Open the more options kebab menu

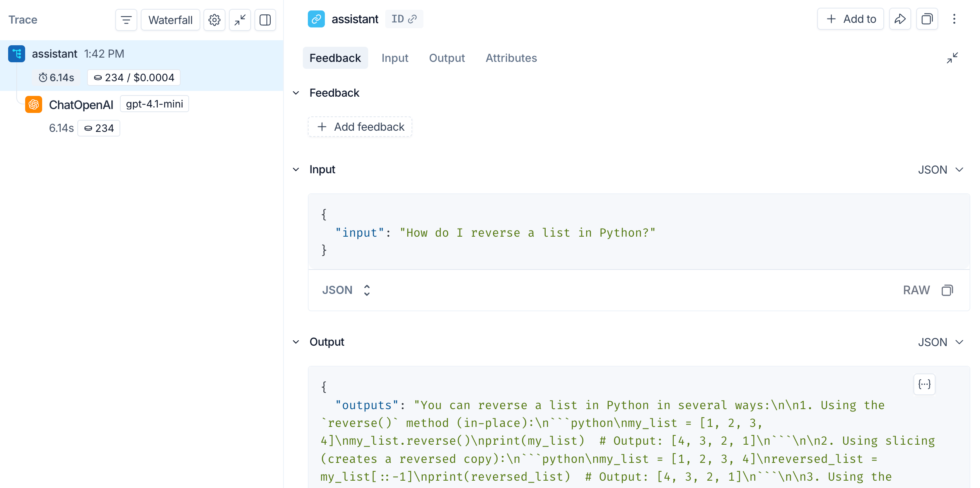(954, 19)
